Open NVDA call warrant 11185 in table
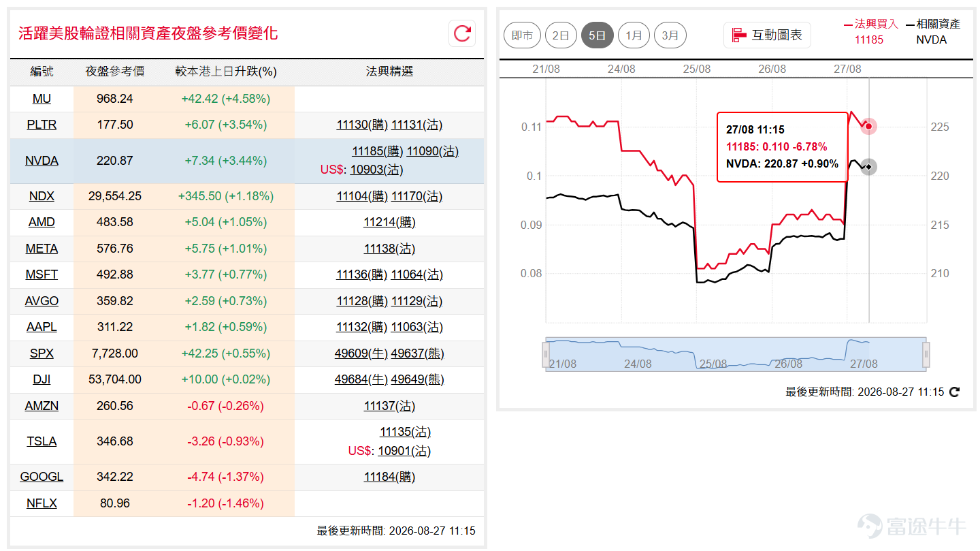 (378, 151)
